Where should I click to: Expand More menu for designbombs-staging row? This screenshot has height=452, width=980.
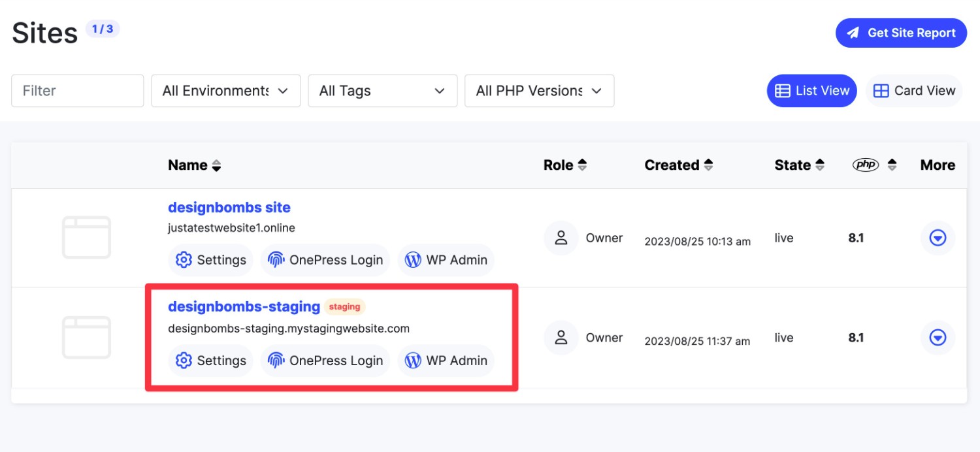click(x=938, y=338)
